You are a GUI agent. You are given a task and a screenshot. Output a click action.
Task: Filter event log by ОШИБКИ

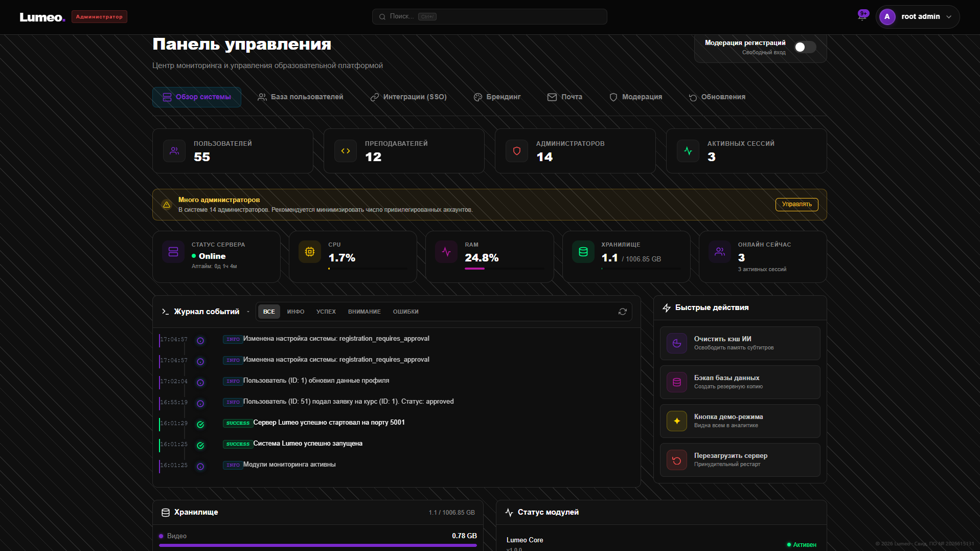tap(406, 312)
